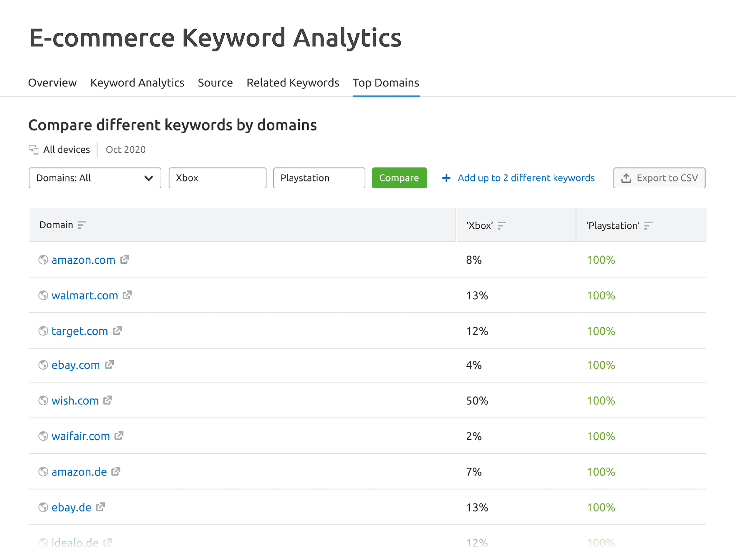Open the waifair.com domain link
Viewport: 736px width, 560px height.
(x=81, y=436)
